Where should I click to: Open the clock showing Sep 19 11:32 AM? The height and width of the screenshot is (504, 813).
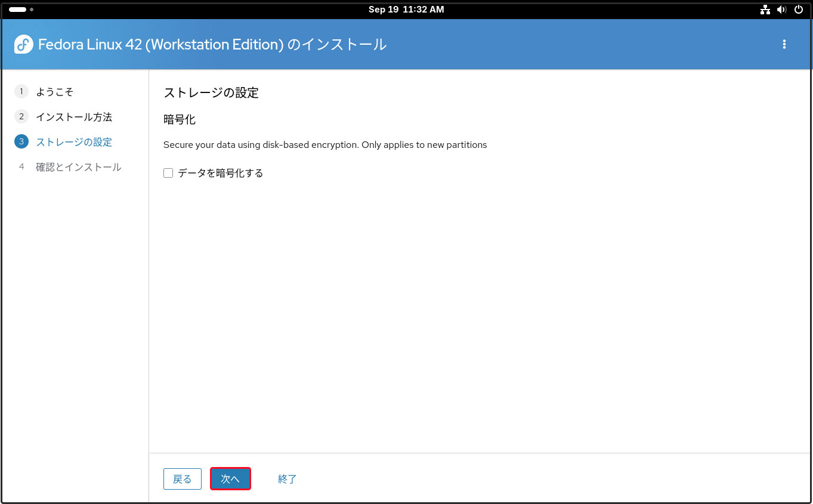click(406, 10)
